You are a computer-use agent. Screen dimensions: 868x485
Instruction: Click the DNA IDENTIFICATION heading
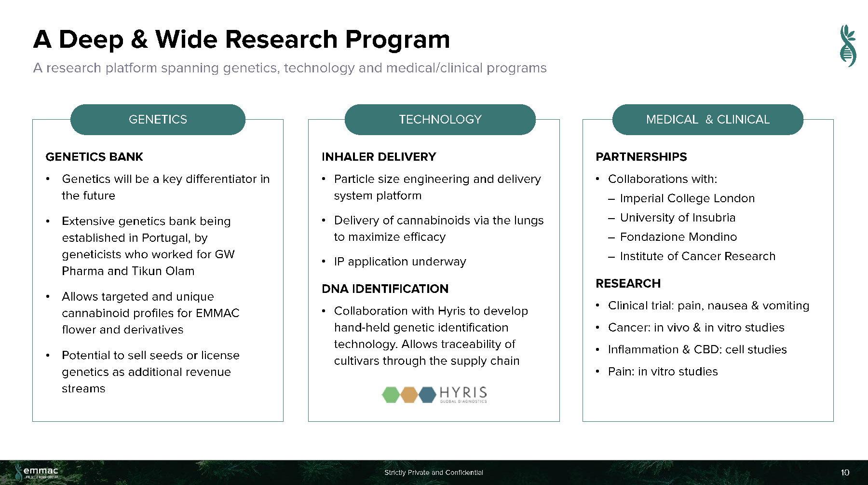coord(385,289)
